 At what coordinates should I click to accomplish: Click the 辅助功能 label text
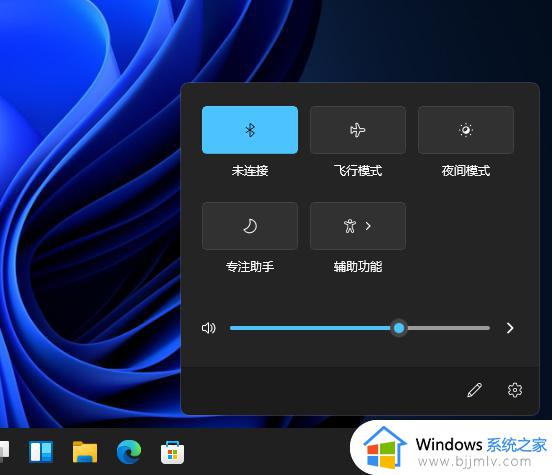point(358,267)
